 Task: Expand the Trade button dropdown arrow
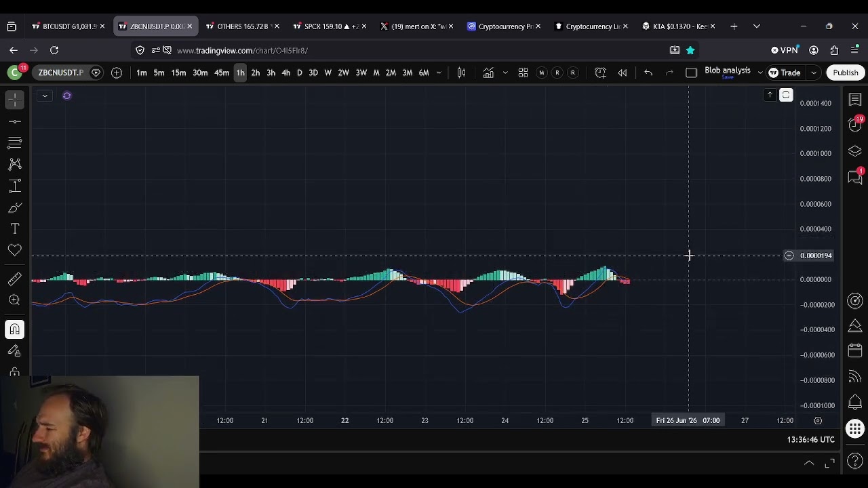(x=813, y=73)
